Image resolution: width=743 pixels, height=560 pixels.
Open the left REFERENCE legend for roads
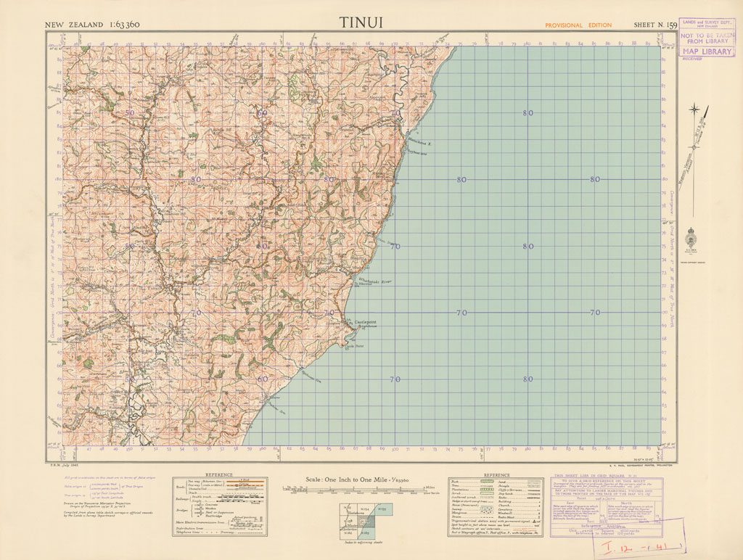(220, 506)
